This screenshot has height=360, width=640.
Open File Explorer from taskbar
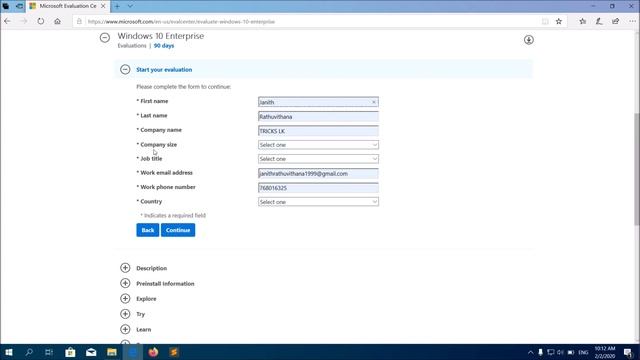pos(112,352)
